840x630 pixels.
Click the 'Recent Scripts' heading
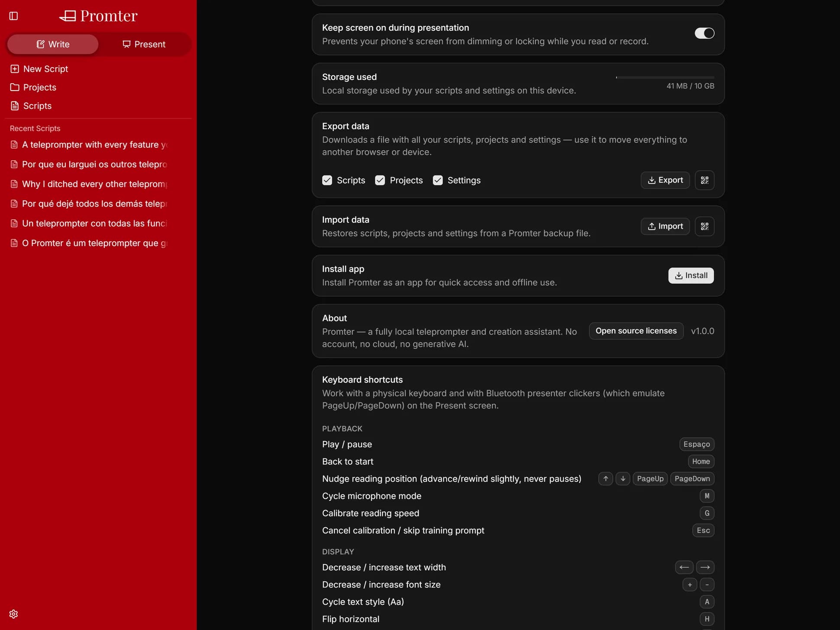pos(35,128)
